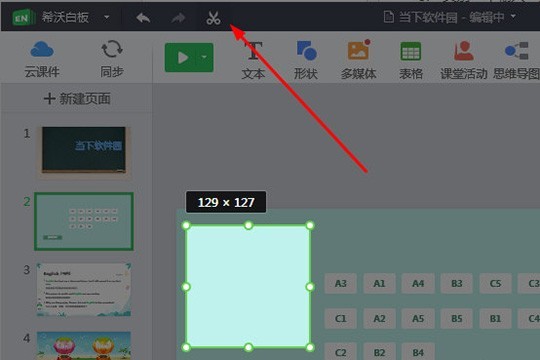Open the 希沃白板 dropdown menu
540x360 pixels.
pyautogui.click(x=107, y=17)
